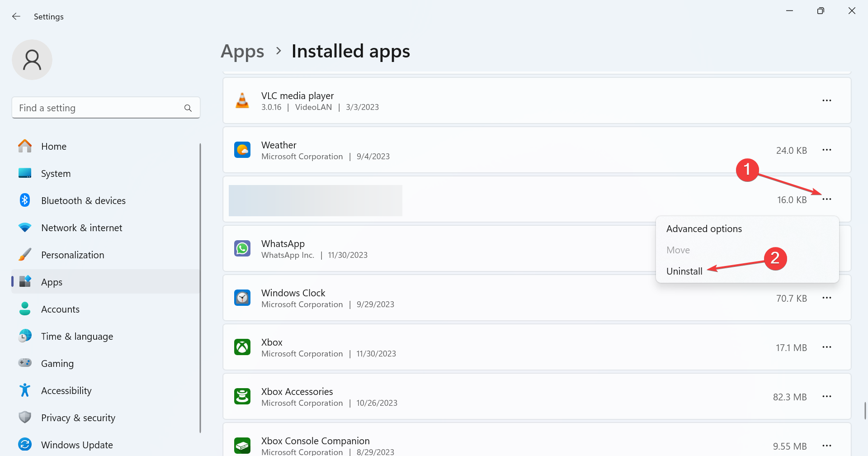The image size is (868, 456).
Task: Click the Xbox 17.1 MB size value
Action: pos(791,348)
